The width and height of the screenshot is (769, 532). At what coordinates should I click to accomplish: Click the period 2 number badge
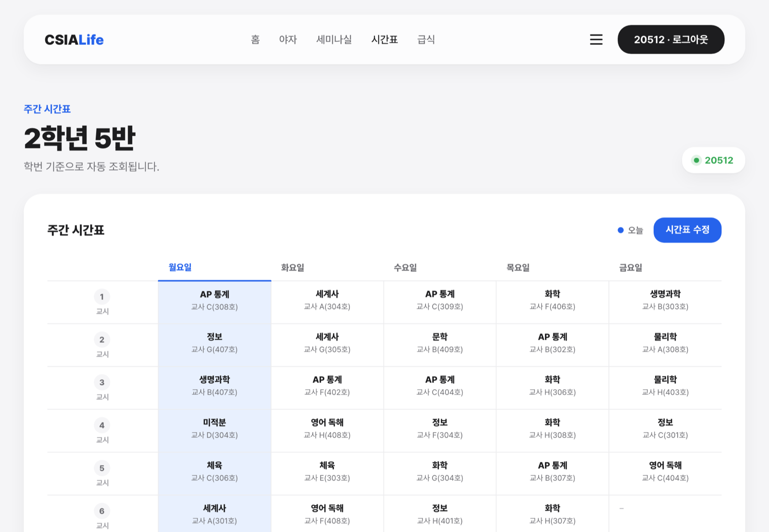click(x=102, y=339)
